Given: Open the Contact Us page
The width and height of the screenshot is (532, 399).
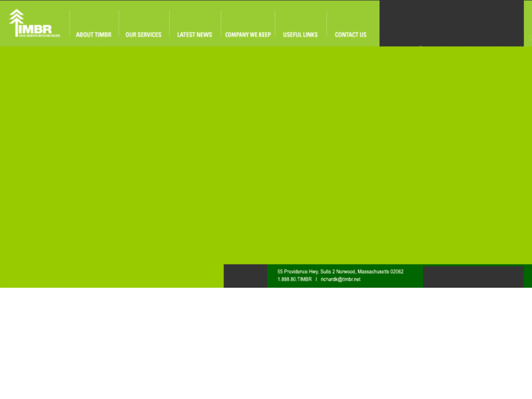Looking at the screenshot, I should [351, 34].
